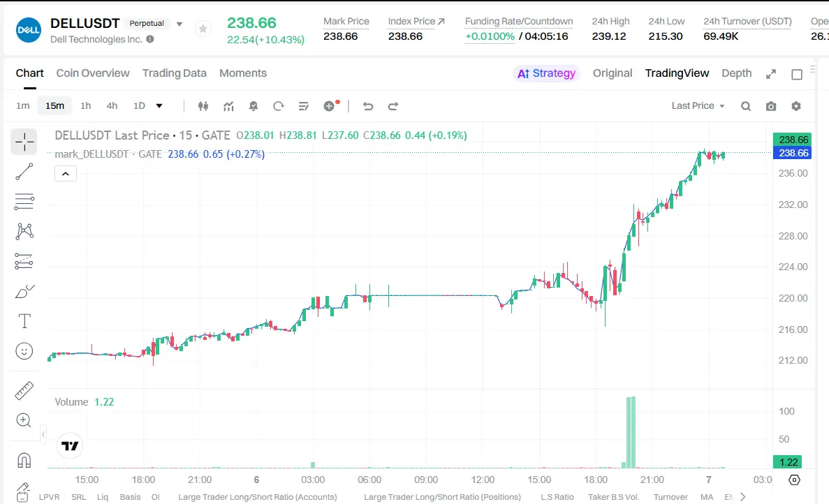The width and height of the screenshot is (829, 504).
Task: Open more timeframes dropdown arrow
Action: click(x=159, y=105)
